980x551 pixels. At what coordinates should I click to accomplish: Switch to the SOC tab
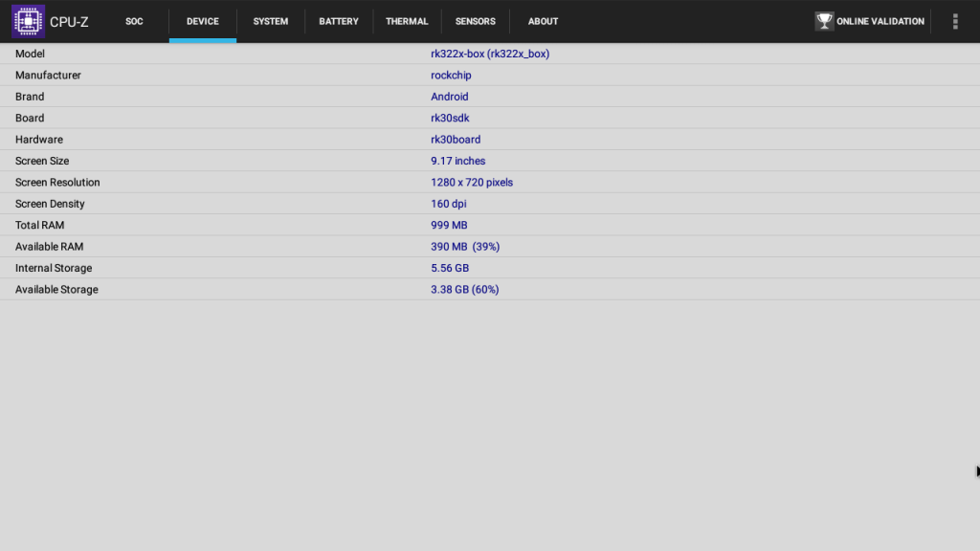click(x=134, y=21)
